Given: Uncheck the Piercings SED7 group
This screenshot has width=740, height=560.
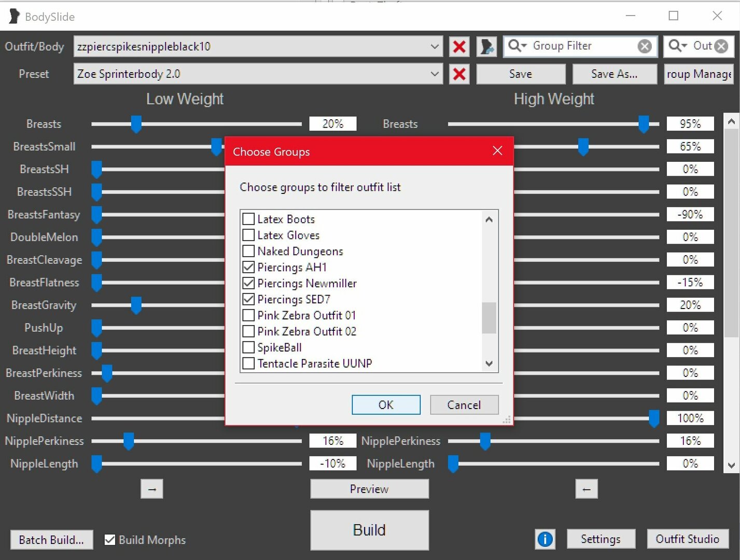Looking at the screenshot, I should tap(249, 300).
